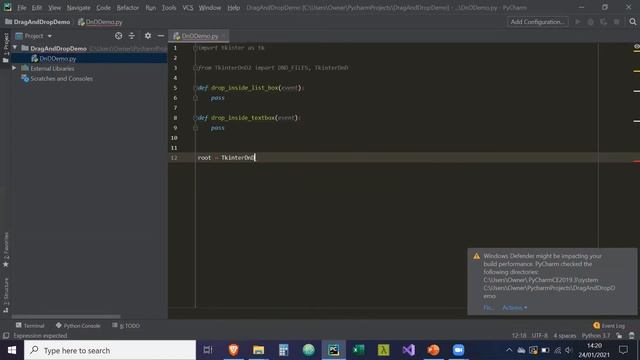Viewport: 640px width, 360px height.
Task: Open the Refactor menu
Action: [128, 8]
